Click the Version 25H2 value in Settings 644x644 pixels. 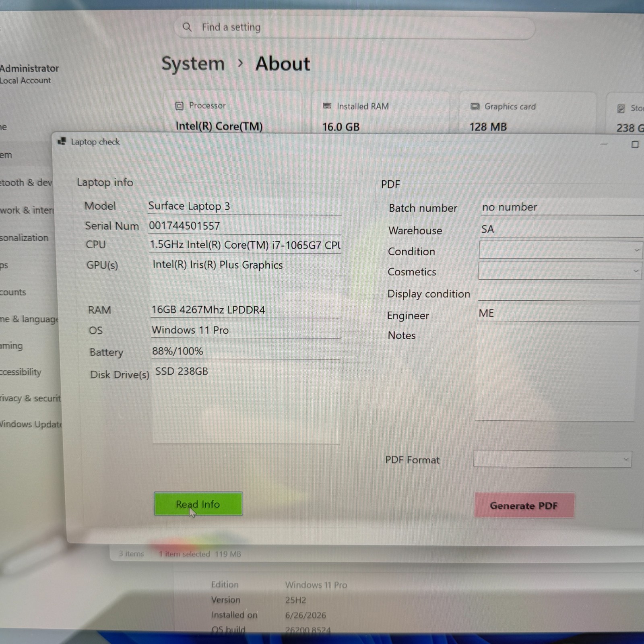pos(295,600)
